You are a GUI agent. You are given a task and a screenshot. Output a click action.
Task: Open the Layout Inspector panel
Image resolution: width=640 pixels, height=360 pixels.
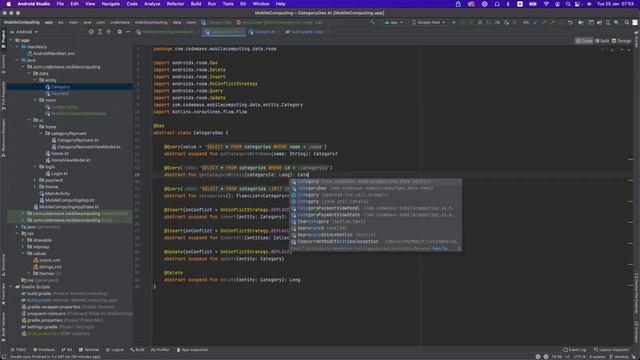[611, 350]
